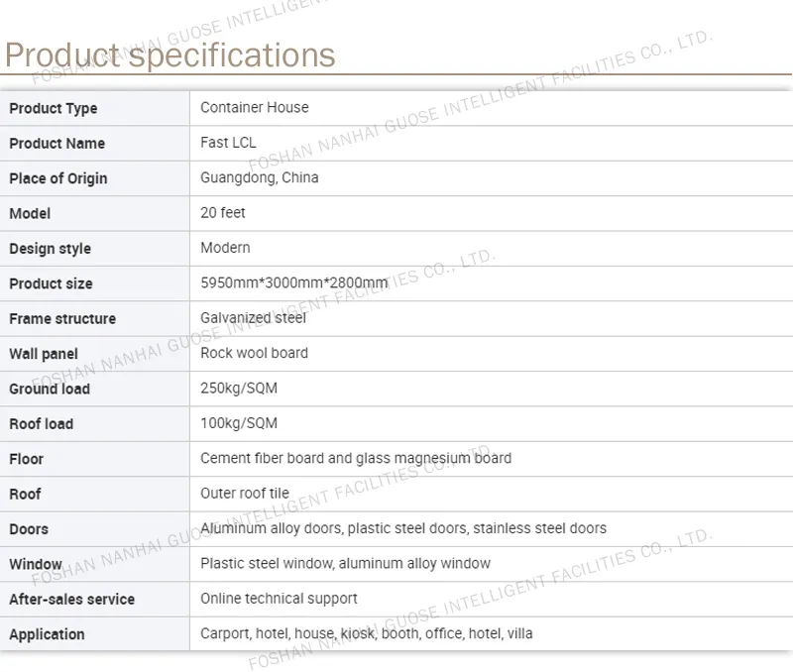
Task: Select the Outer roof tile value
Action: coord(244,493)
